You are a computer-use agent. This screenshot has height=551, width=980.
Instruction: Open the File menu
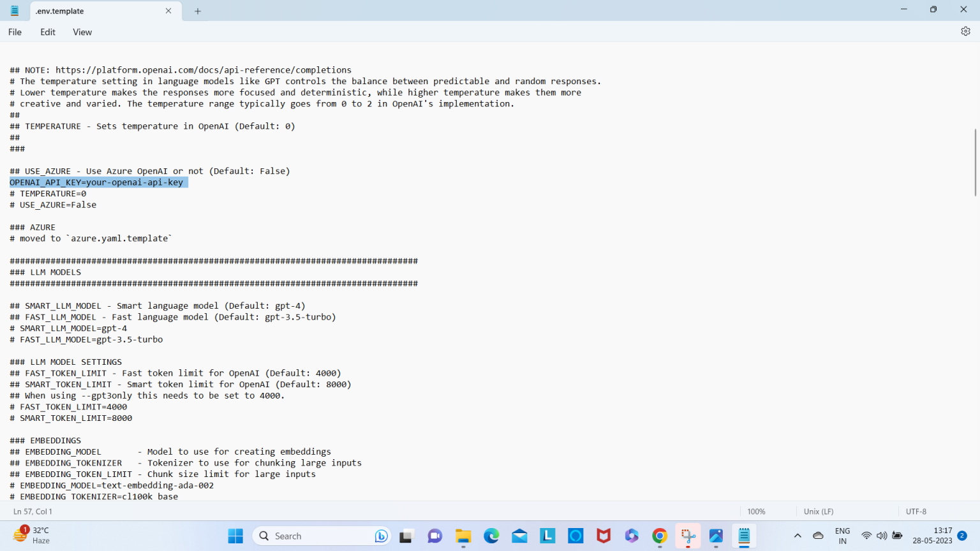(x=15, y=32)
